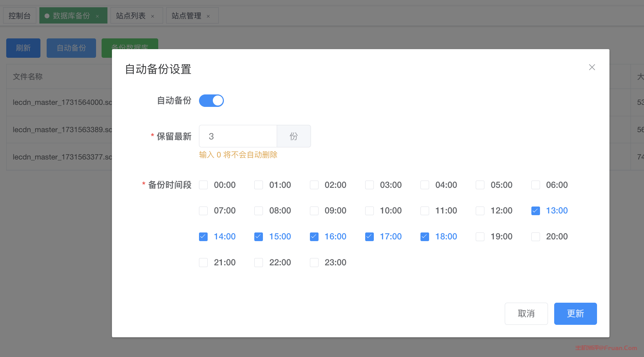Check the 02:00 backup time

[x=314, y=185]
